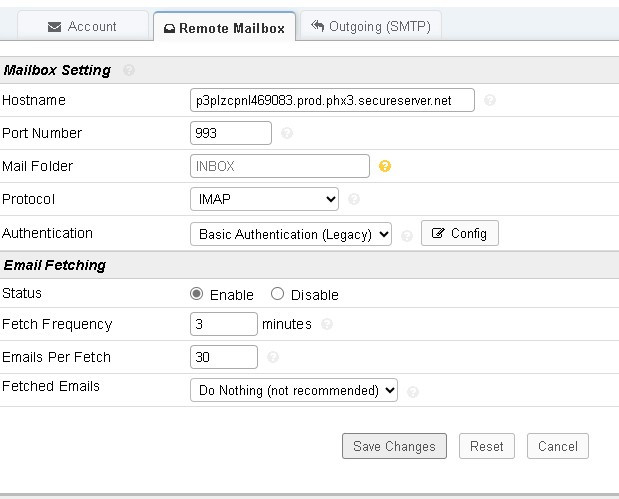
Task: Click help icon beside Hostname field
Action: pyautogui.click(x=490, y=101)
